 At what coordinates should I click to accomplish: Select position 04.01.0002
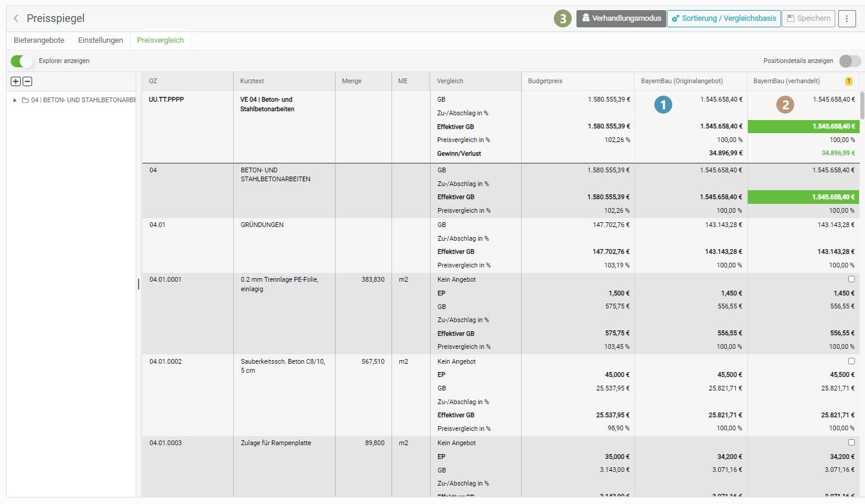(x=165, y=361)
